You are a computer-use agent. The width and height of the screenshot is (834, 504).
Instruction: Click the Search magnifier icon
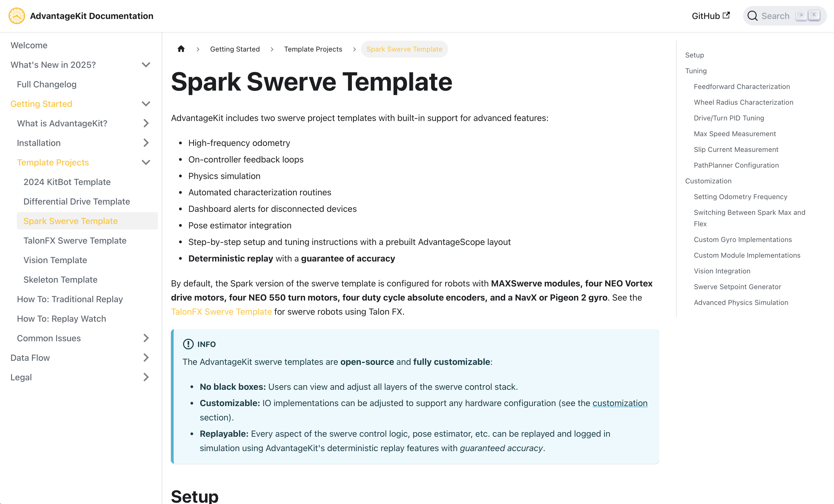(752, 15)
